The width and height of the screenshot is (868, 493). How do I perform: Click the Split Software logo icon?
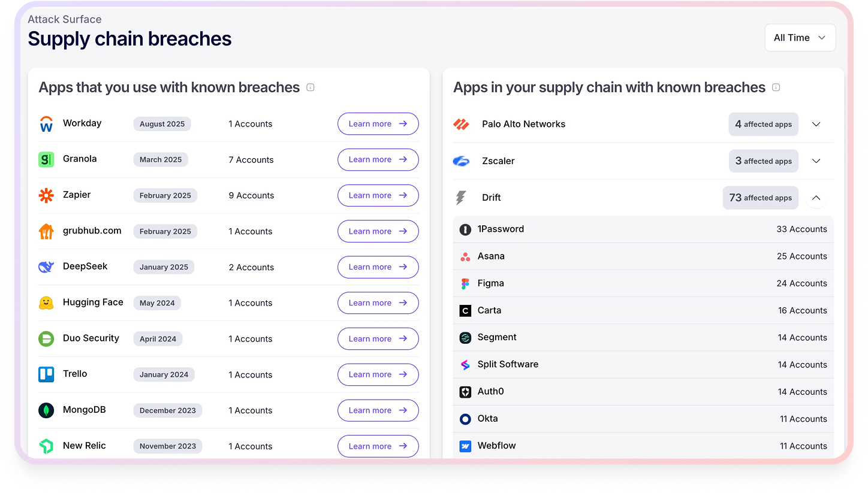pyautogui.click(x=465, y=365)
